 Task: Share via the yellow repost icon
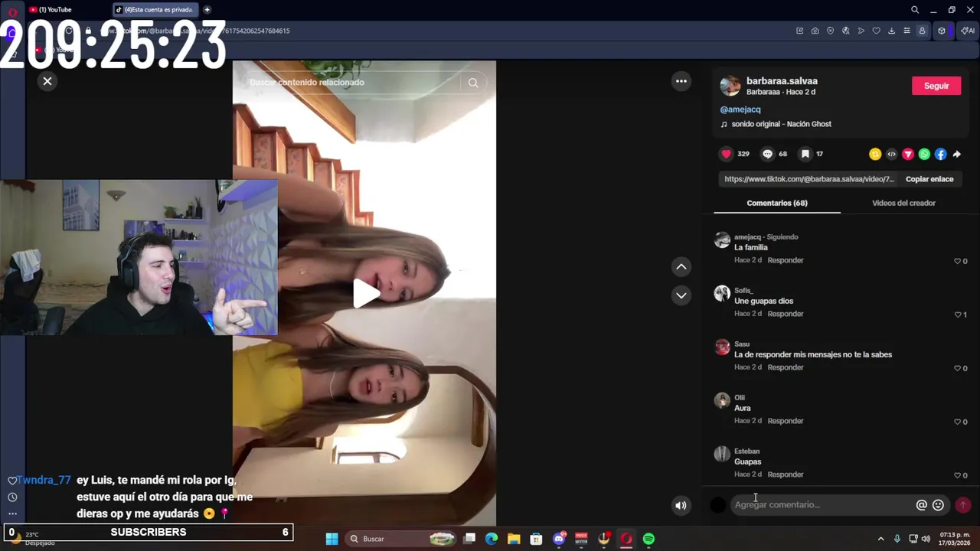[875, 154]
